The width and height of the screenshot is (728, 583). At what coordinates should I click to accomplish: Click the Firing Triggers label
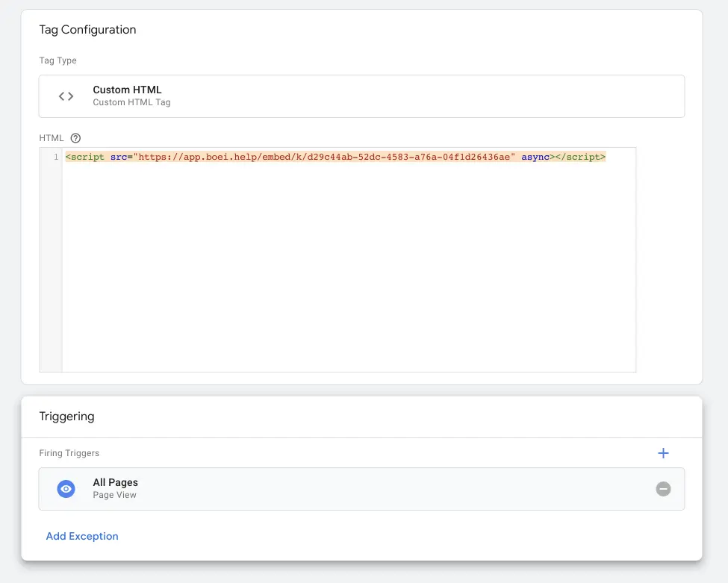tap(69, 453)
